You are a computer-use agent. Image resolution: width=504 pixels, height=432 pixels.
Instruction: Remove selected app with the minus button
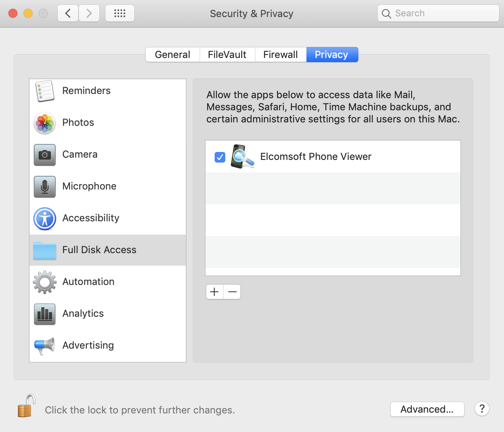232,292
